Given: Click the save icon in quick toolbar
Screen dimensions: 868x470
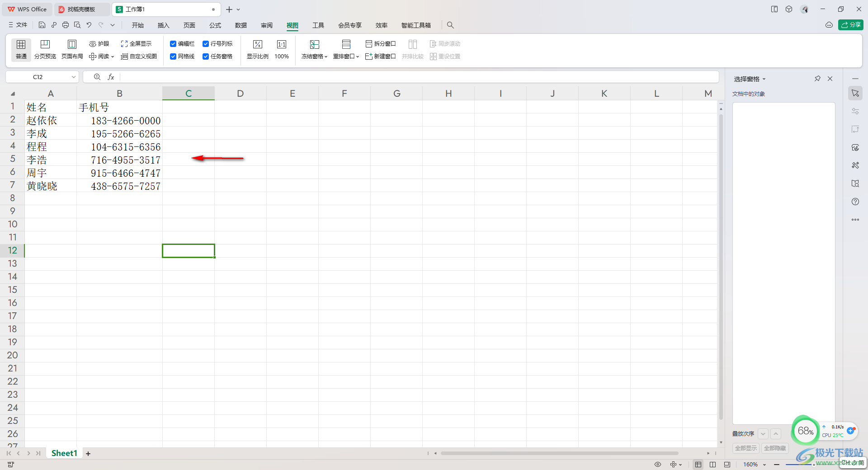Looking at the screenshot, I should [x=42, y=25].
